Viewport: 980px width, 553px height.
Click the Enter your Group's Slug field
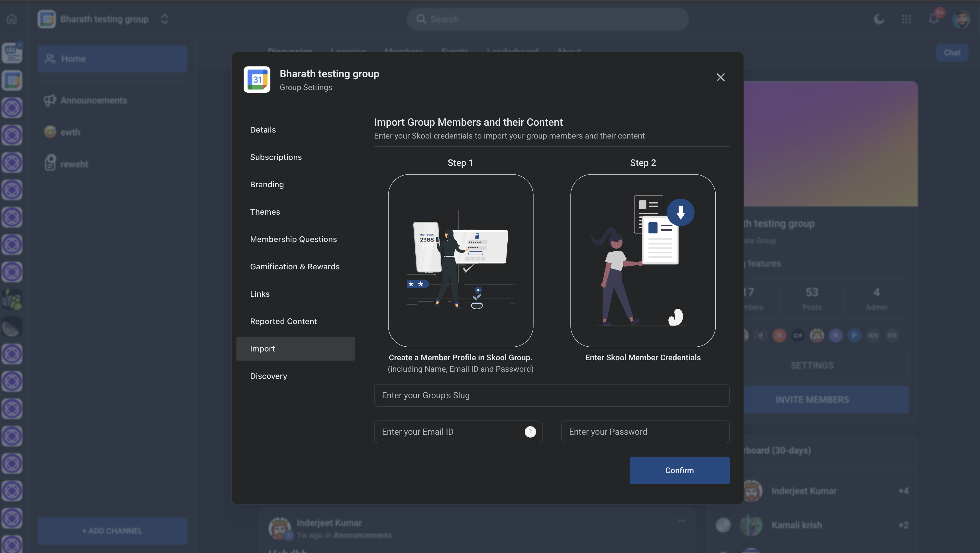tap(551, 395)
